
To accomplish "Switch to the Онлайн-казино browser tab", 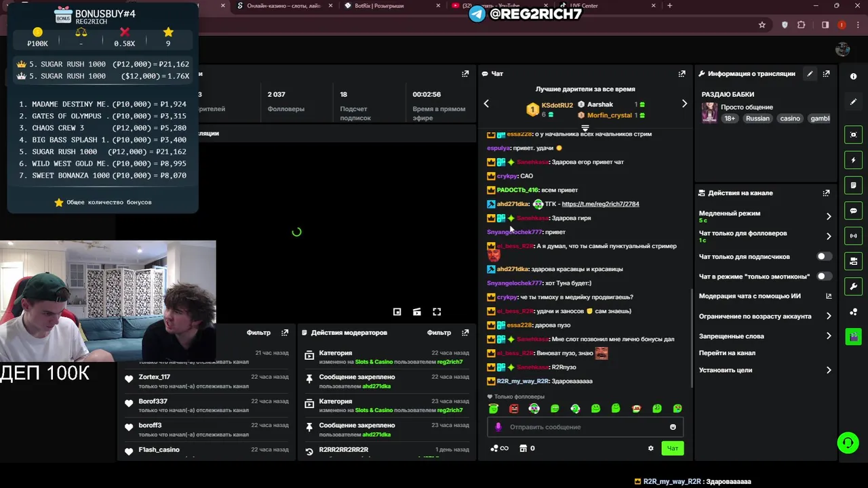I will [x=283, y=6].
